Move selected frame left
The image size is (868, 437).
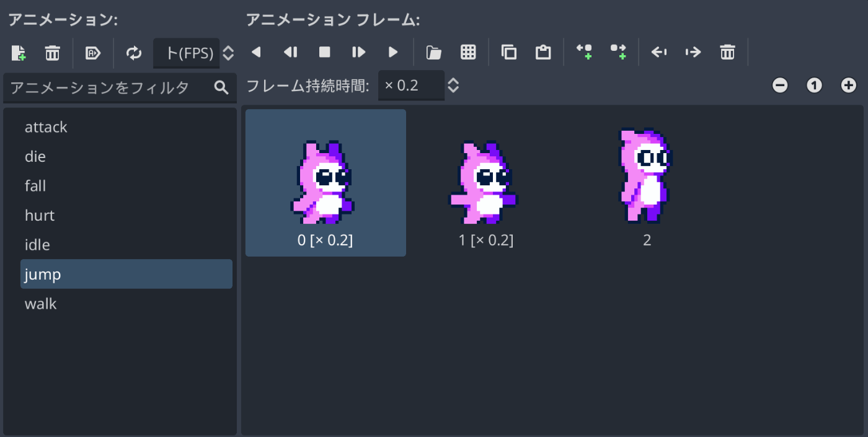click(x=659, y=52)
